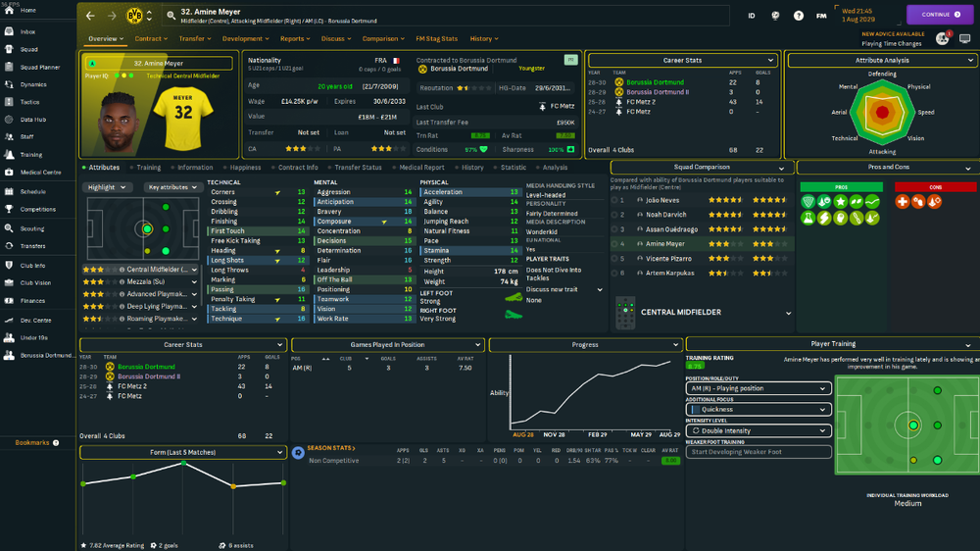Open the Squad sidebar icon
This screenshot has height=551, width=980.
[x=9, y=49]
